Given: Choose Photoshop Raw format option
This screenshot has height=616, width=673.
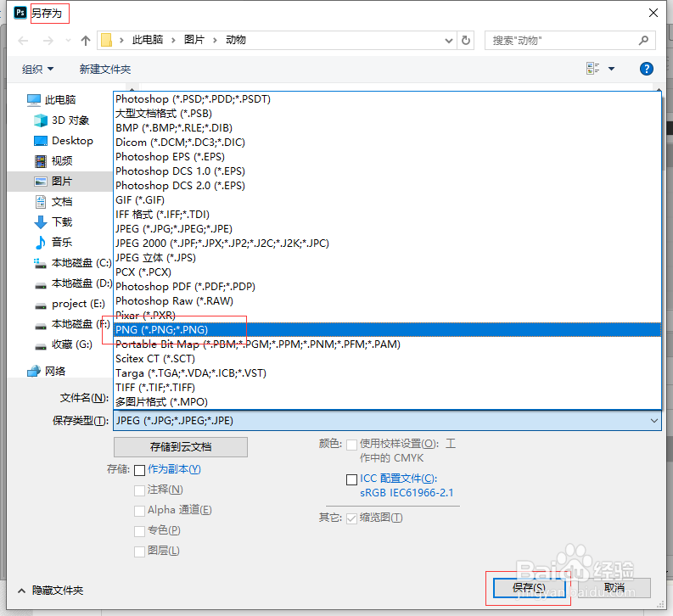Looking at the screenshot, I should (387, 301).
